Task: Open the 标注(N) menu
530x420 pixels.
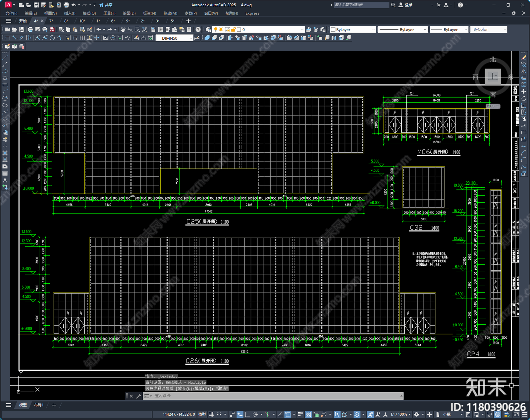Action: pyautogui.click(x=149, y=13)
